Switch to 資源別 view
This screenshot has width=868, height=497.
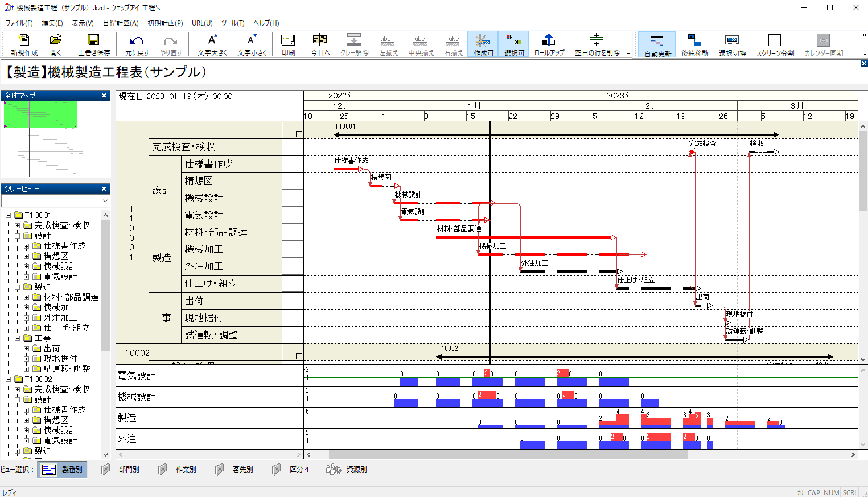click(347, 470)
